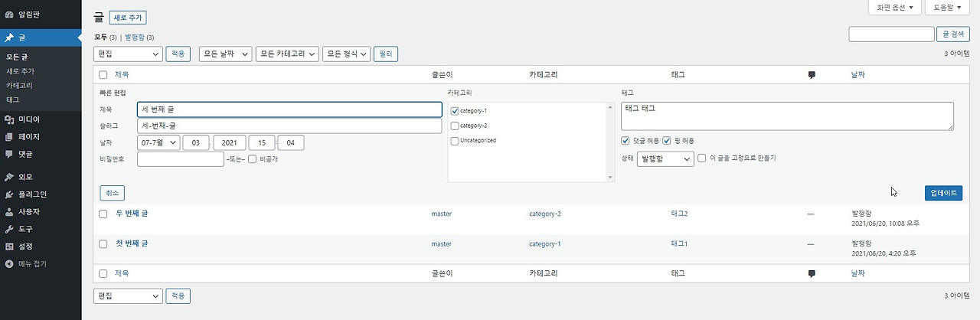The image size is (980, 320).
Task: Focus 비밀번호 password field
Action: coord(180,158)
